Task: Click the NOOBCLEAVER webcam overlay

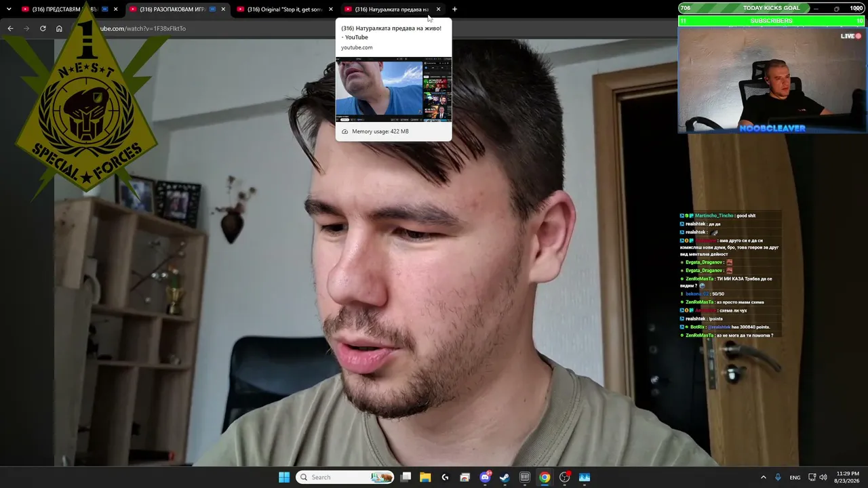Action: point(772,80)
